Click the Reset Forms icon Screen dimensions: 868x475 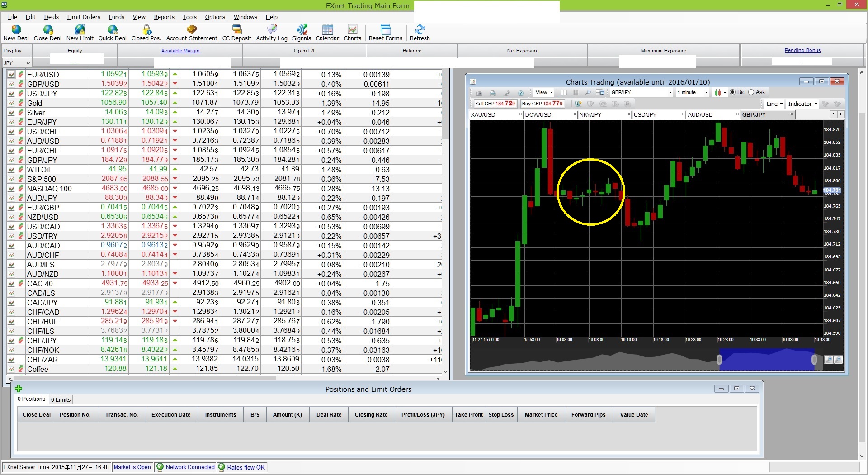pos(386,33)
